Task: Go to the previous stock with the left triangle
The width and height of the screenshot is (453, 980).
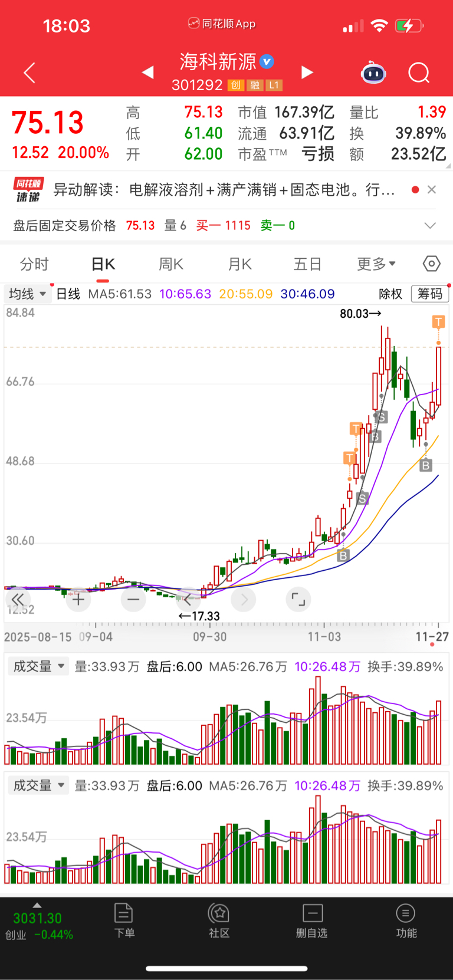Action: [x=148, y=73]
